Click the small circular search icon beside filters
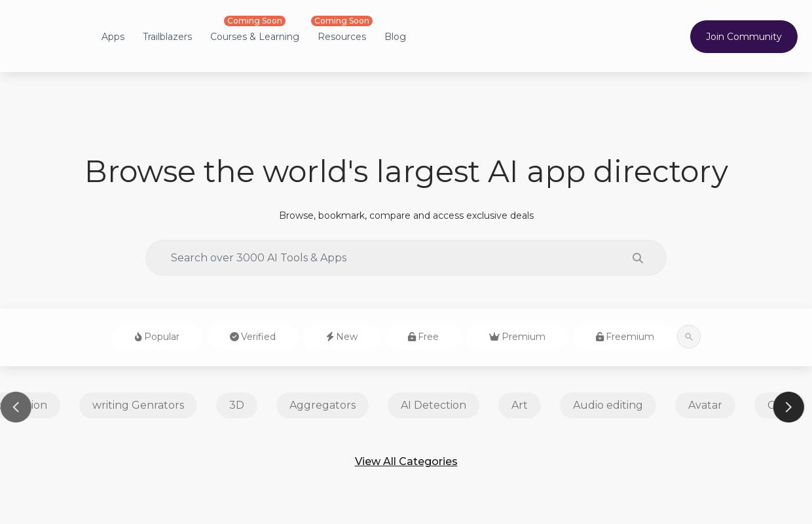This screenshot has height=524, width=812. (x=688, y=337)
